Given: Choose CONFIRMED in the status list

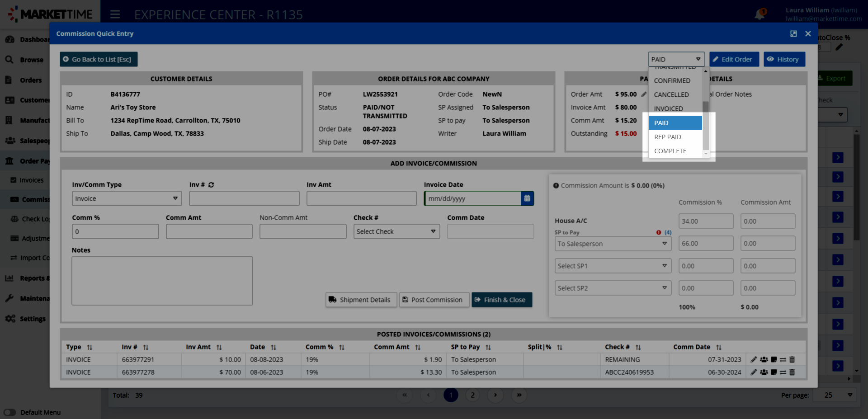Looking at the screenshot, I should coord(675,81).
